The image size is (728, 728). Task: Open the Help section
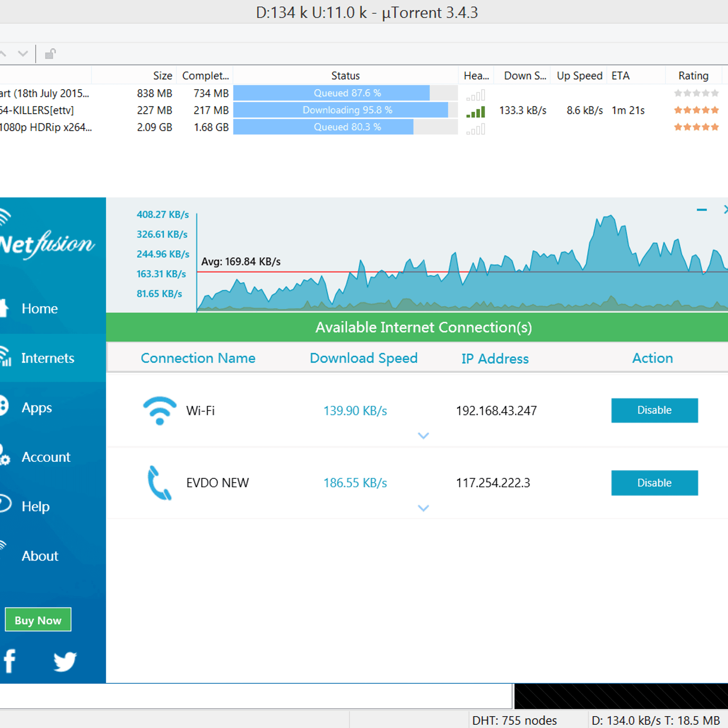35,506
